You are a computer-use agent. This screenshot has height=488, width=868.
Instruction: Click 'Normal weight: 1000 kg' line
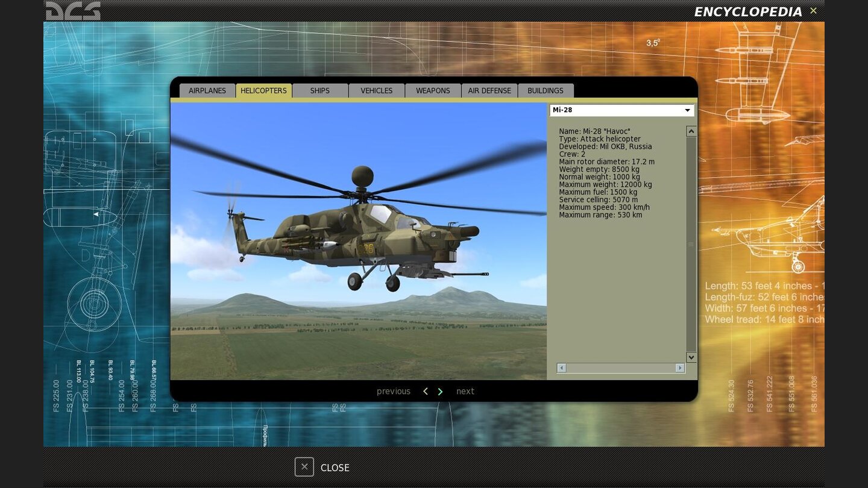[x=599, y=177]
